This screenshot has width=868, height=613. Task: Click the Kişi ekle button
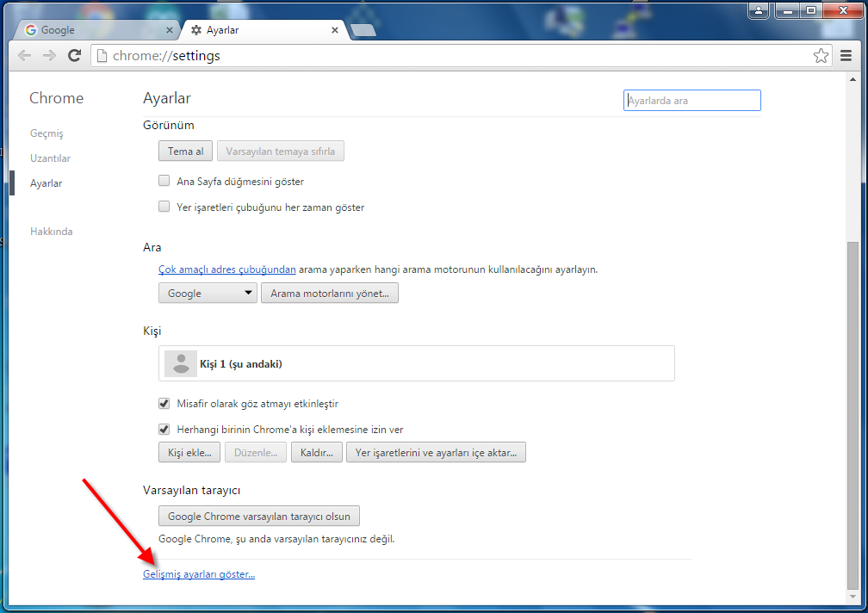[x=189, y=452]
